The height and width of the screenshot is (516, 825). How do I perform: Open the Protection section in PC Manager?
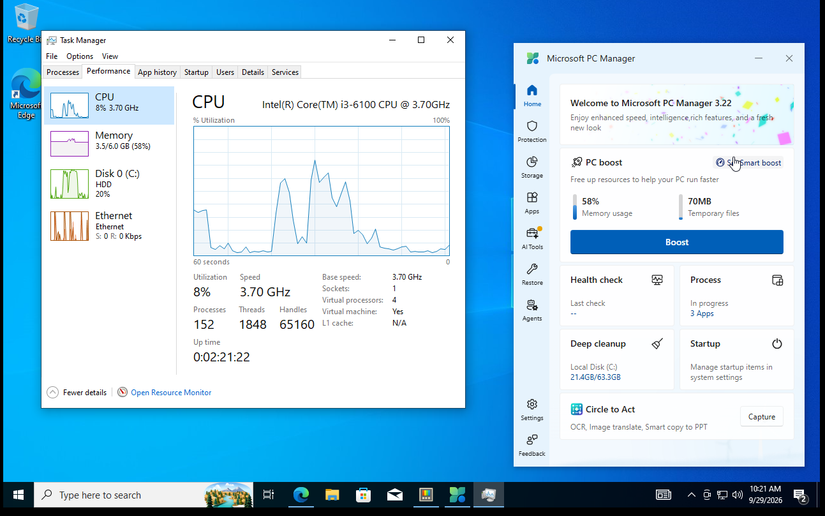532,131
